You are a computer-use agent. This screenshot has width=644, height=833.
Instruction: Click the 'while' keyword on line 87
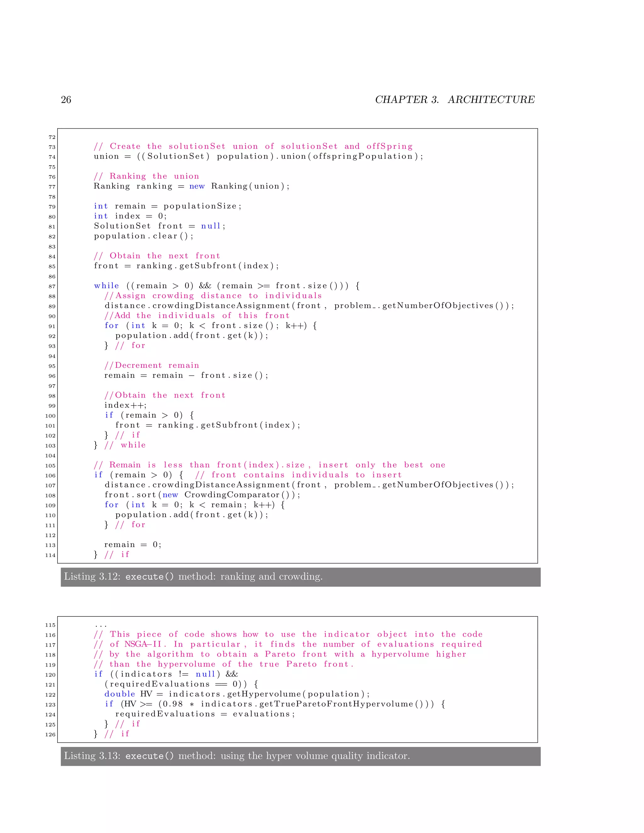(x=107, y=286)
